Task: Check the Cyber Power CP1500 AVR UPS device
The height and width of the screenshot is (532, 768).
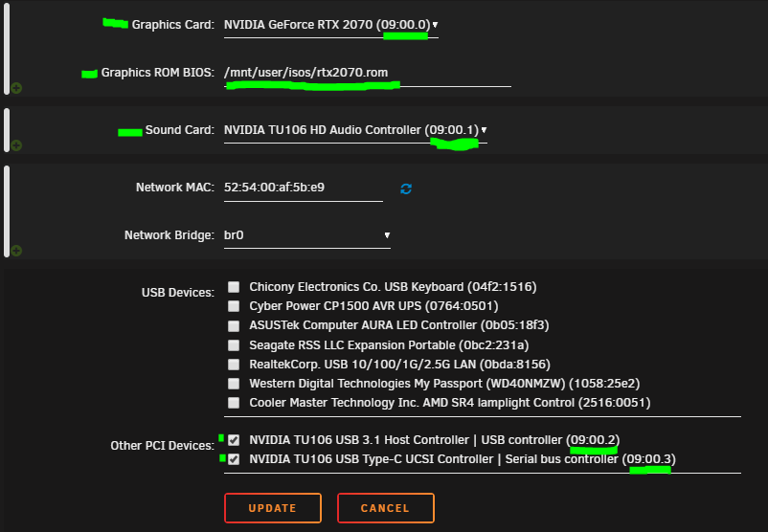Action: tap(234, 306)
